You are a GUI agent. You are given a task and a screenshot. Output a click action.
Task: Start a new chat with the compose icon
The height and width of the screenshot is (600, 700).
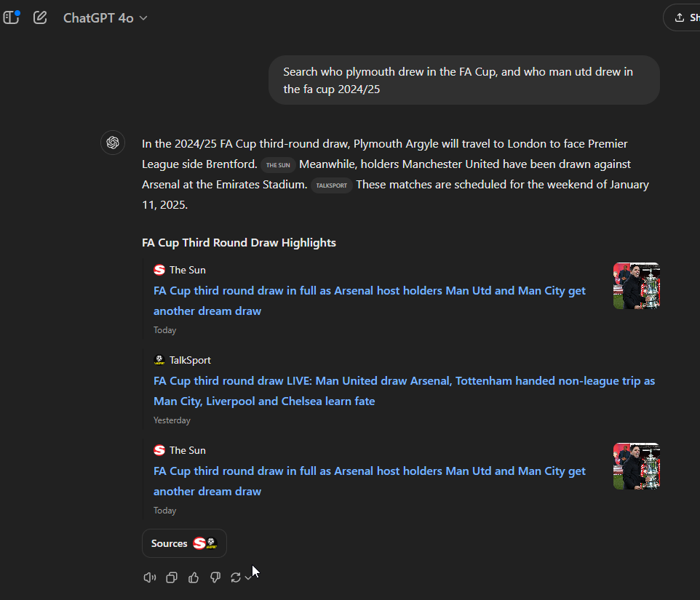click(x=40, y=17)
